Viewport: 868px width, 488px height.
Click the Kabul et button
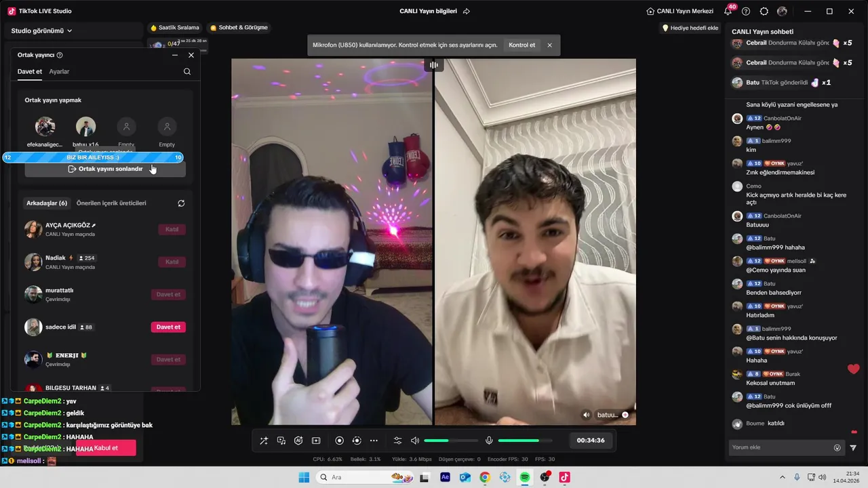(x=106, y=448)
